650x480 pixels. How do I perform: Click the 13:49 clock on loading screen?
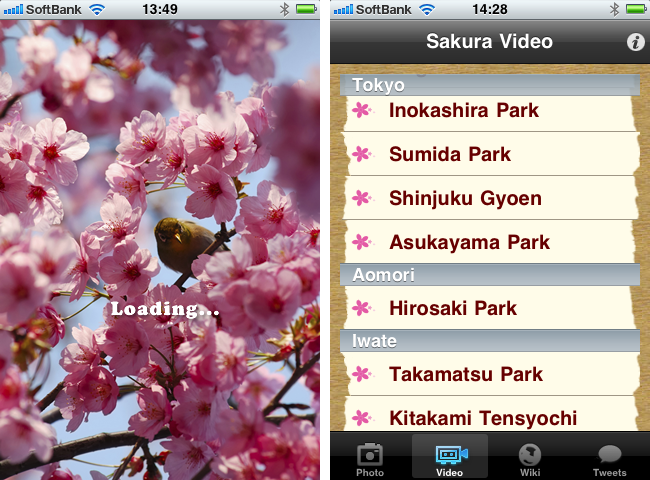160,9
